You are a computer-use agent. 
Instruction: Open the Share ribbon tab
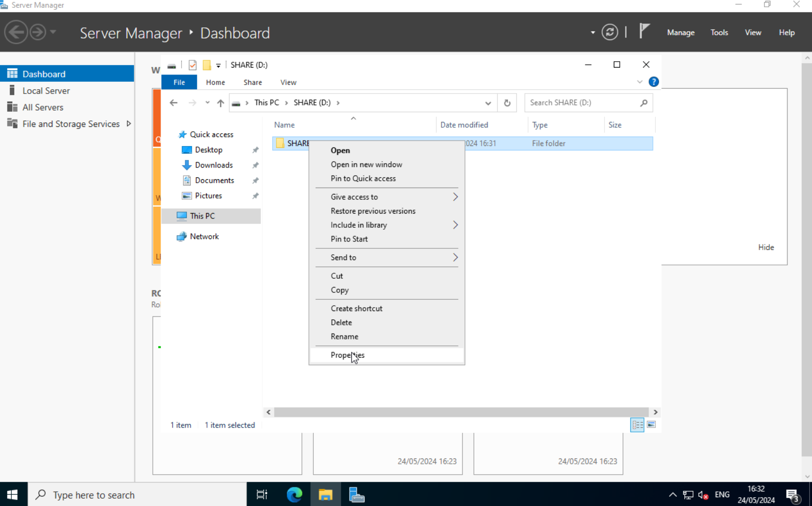(x=253, y=82)
